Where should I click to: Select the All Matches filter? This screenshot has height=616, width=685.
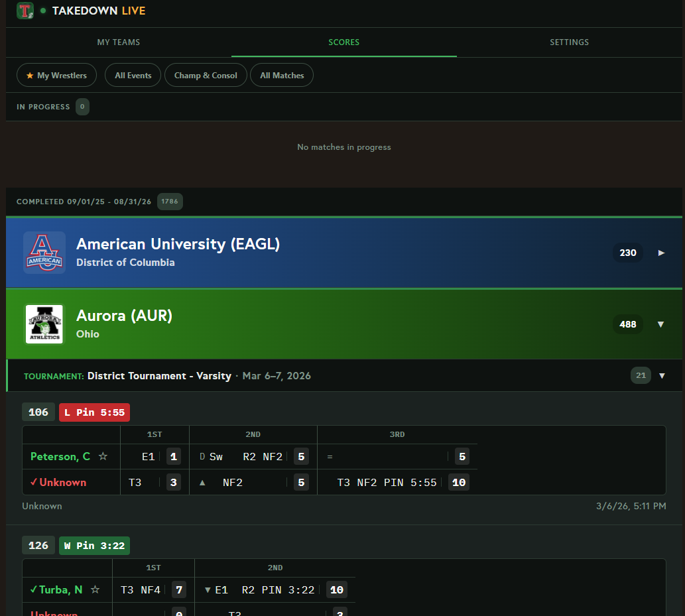click(x=282, y=75)
